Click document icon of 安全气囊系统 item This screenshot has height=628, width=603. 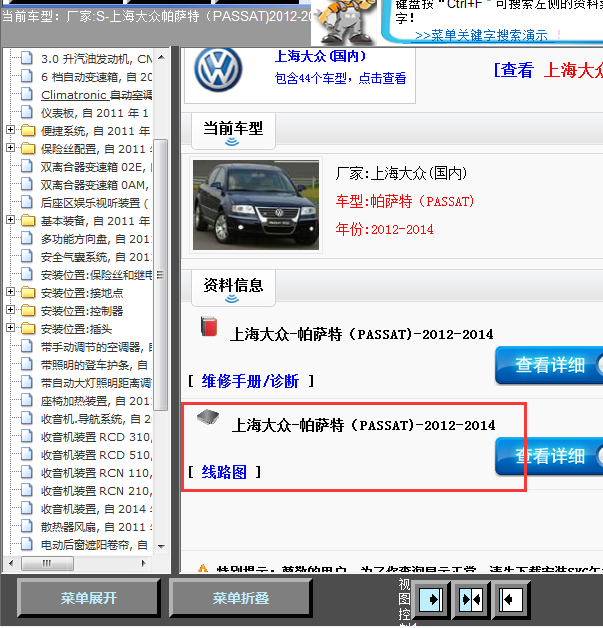[27, 257]
